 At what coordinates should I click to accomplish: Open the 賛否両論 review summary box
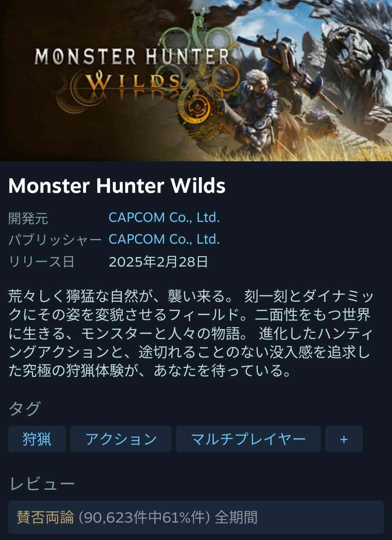click(196, 517)
